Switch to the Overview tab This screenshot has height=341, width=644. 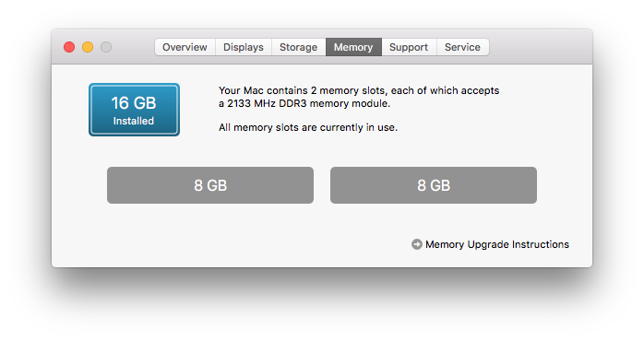[185, 47]
